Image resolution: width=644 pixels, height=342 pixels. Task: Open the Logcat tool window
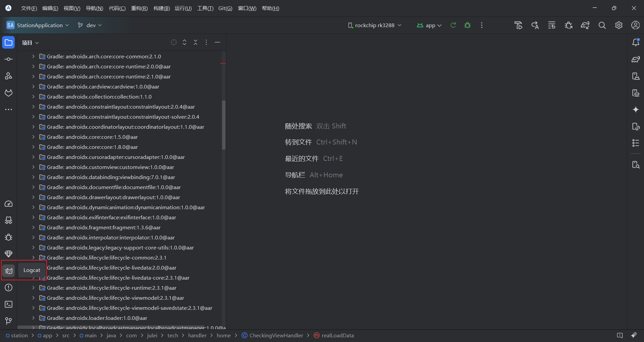pos(9,271)
